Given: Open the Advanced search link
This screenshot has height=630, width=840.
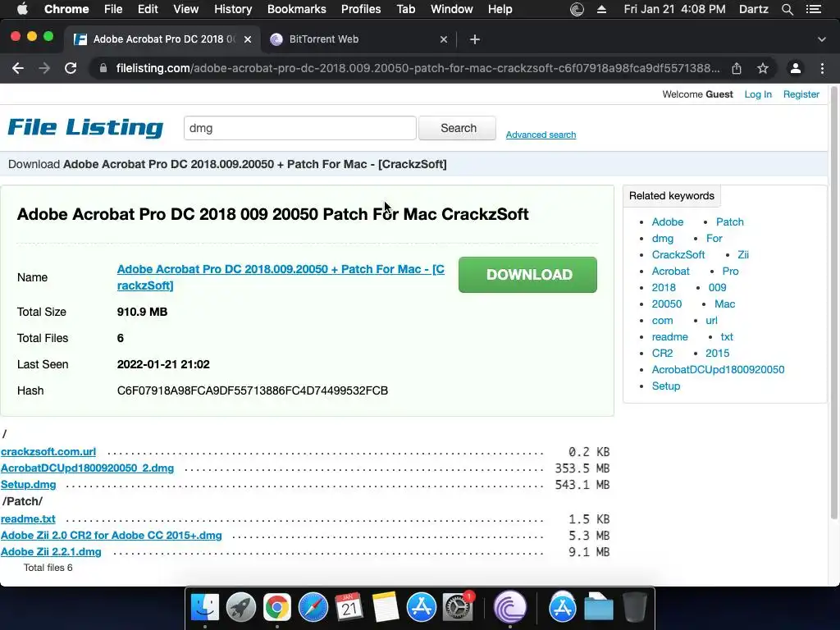Looking at the screenshot, I should 541,135.
